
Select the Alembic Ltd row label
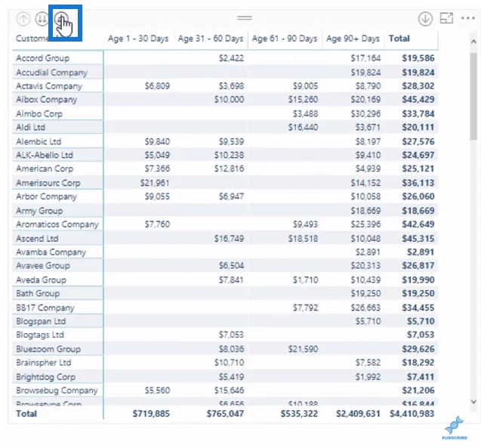[39, 141]
